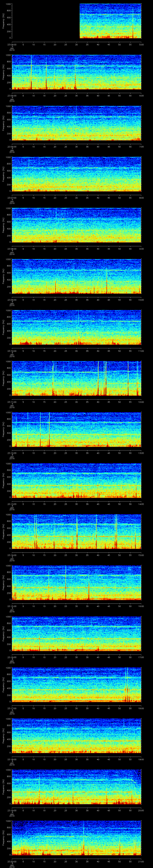Viewport: 153px width, 868px height.
Task: Click the '6:00' end time label
Action: 141,96
